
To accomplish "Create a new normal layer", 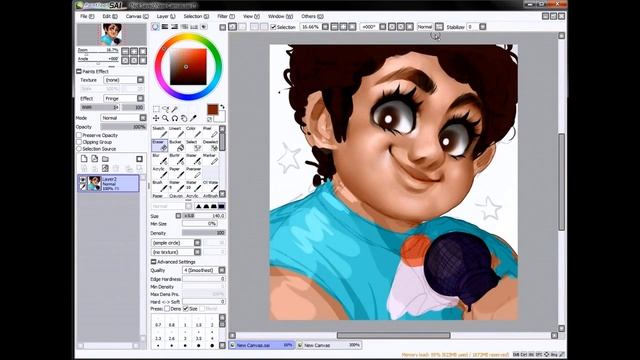I will click(84, 159).
